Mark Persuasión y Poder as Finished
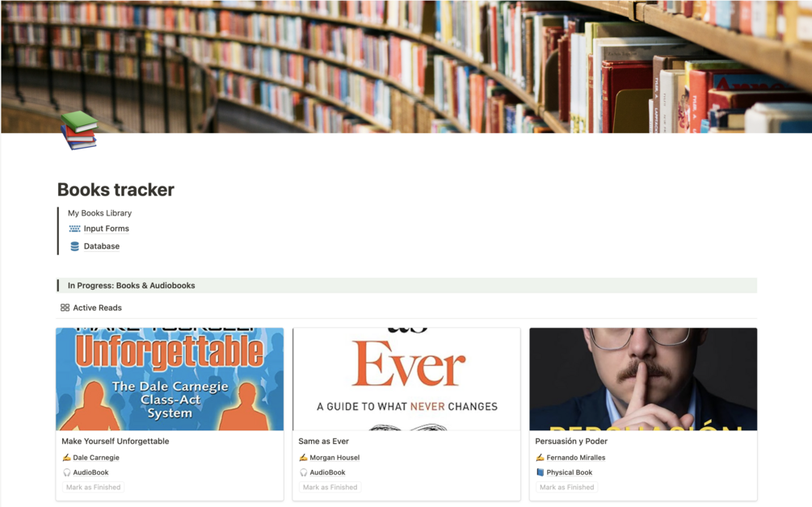This screenshot has height=507, width=812. (566, 488)
